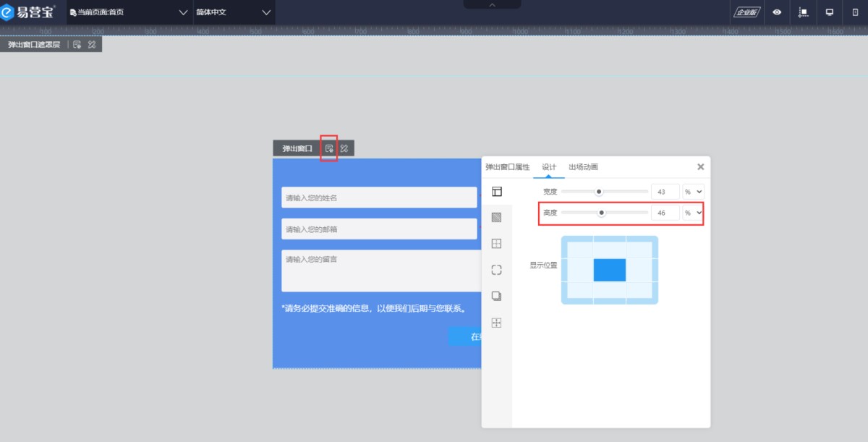868x442 pixels.
Task: Switch to the 出场动画 tab
Action: tap(583, 167)
